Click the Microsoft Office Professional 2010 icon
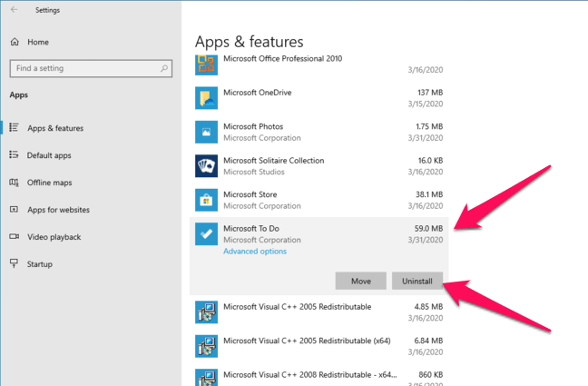 point(206,64)
